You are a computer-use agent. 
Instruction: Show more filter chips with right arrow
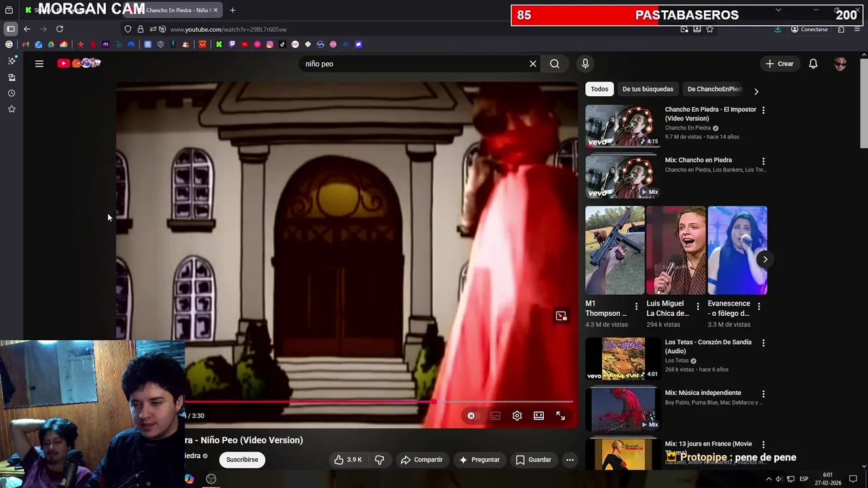(x=756, y=91)
